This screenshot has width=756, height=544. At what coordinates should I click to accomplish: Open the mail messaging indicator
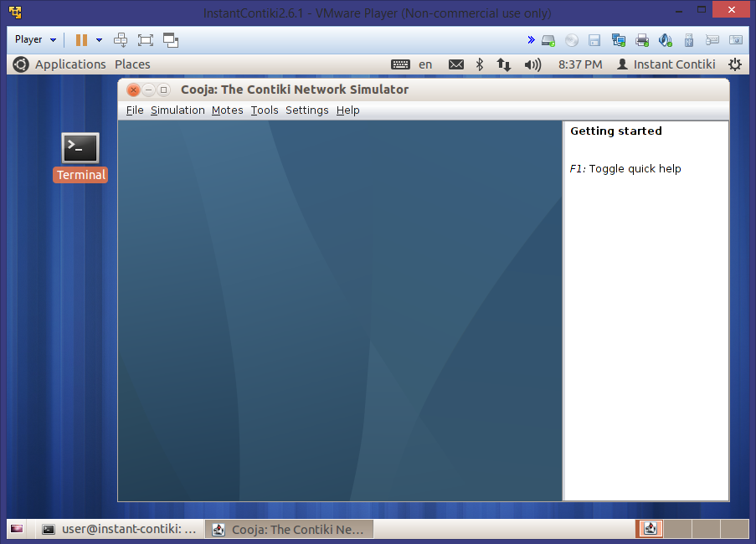tap(456, 64)
